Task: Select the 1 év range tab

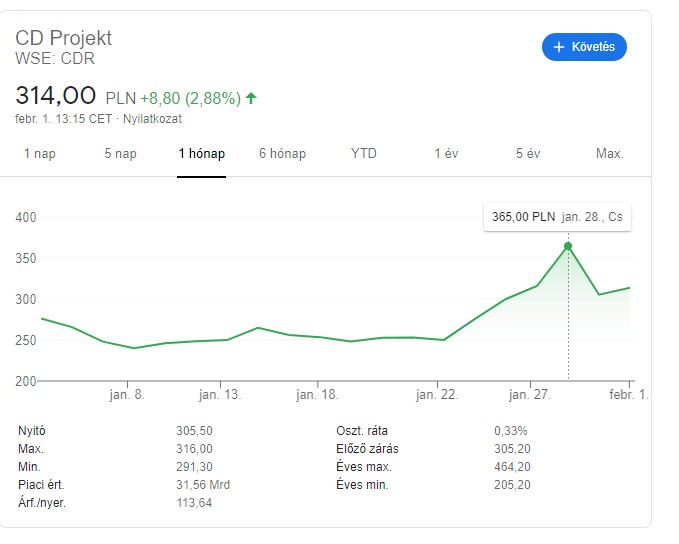Action: click(x=446, y=153)
